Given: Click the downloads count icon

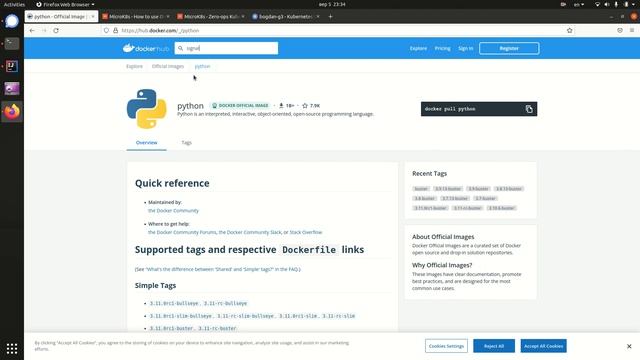Looking at the screenshot, I should click(281, 105).
